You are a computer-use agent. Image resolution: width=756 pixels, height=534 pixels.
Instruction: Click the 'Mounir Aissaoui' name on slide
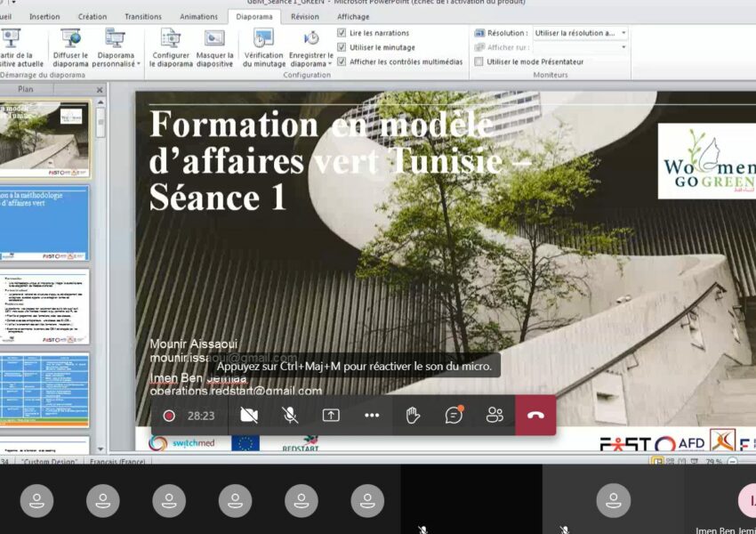(x=193, y=344)
